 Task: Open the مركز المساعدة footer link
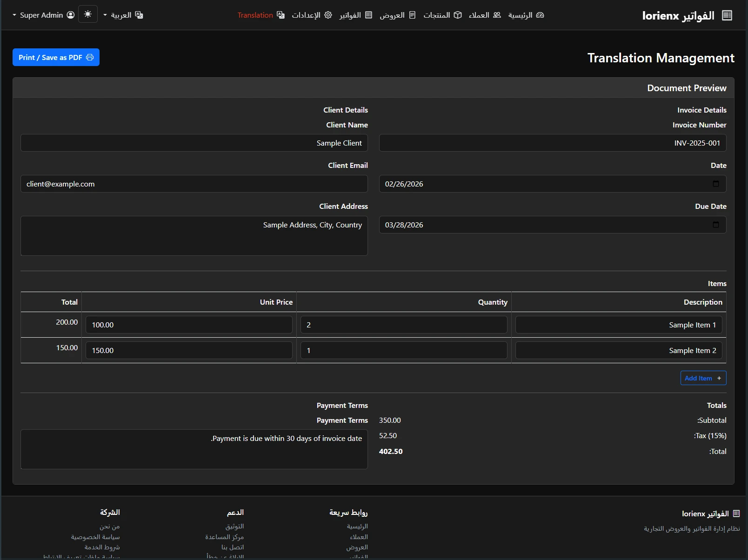[x=224, y=537]
